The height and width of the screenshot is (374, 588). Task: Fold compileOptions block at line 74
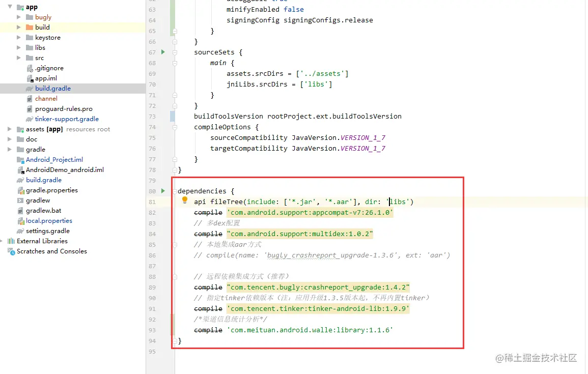pos(175,127)
